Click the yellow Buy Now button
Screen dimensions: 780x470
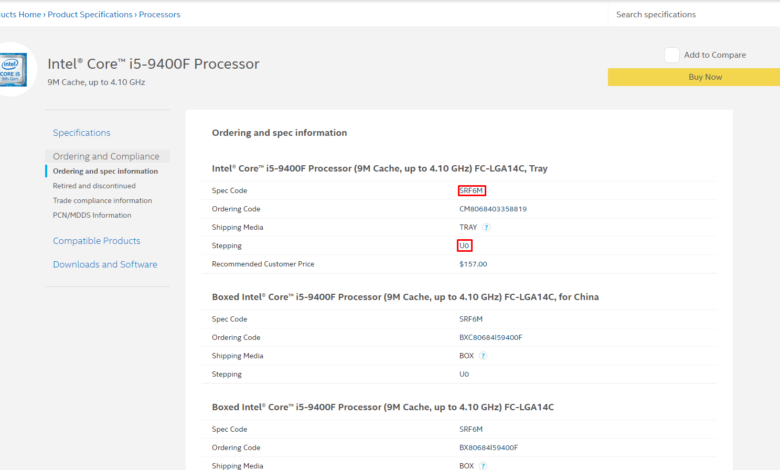click(694, 77)
